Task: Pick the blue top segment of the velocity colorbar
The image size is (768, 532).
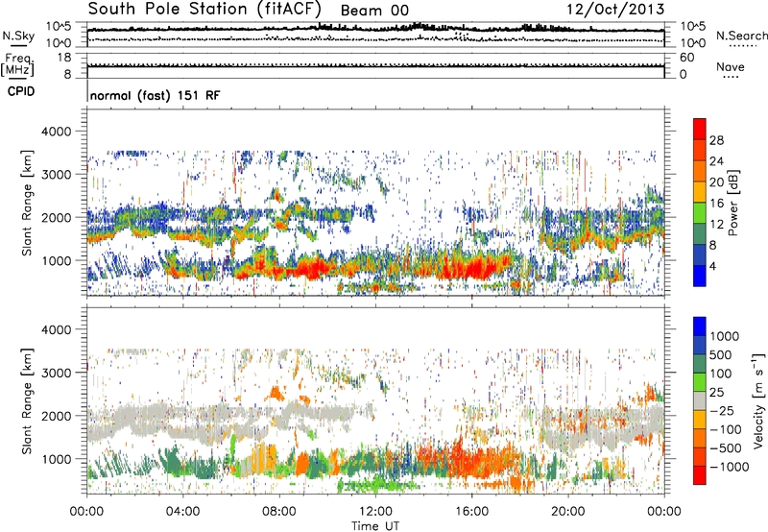Action: point(700,326)
